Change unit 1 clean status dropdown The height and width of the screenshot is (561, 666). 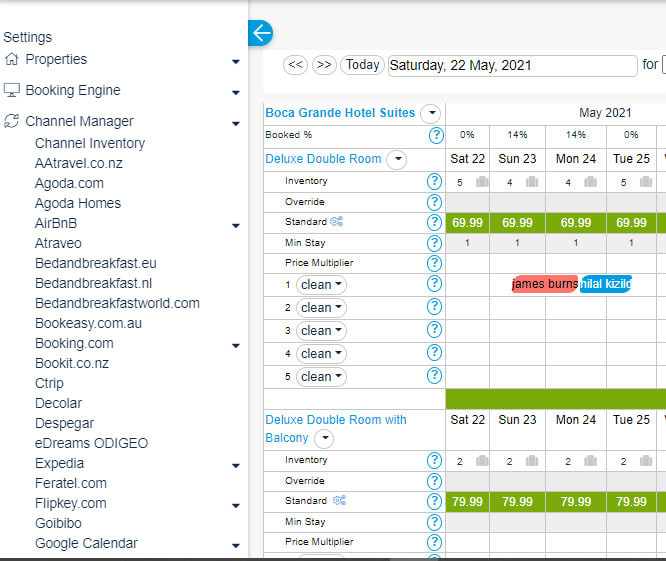click(321, 285)
